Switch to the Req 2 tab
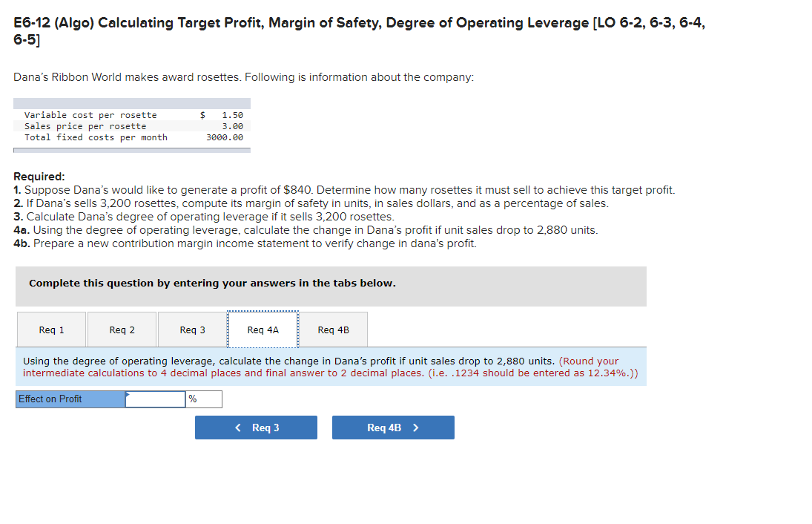The image size is (812, 524). click(x=121, y=330)
